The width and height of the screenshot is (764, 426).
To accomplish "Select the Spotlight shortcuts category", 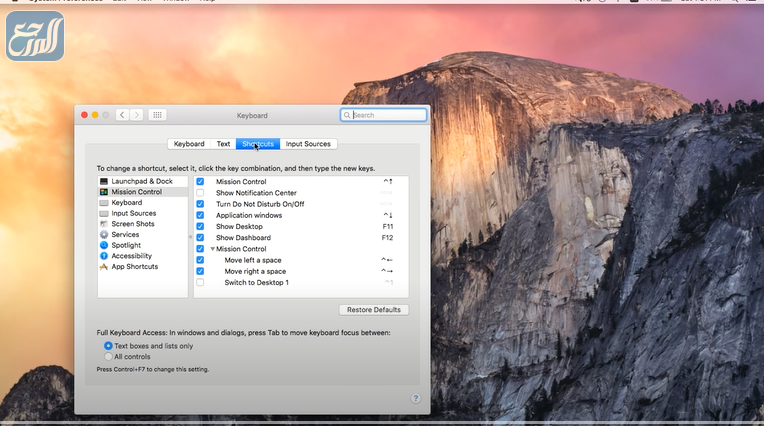I will (126, 245).
